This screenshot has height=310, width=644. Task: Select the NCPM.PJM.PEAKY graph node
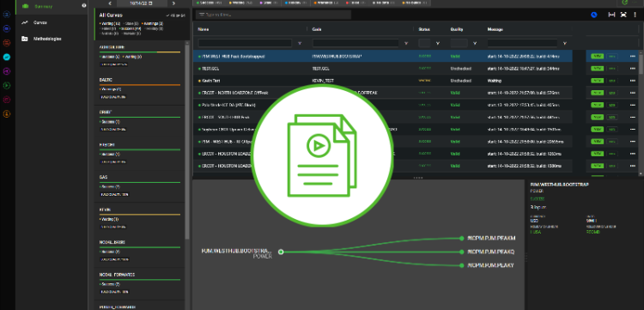click(462, 265)
